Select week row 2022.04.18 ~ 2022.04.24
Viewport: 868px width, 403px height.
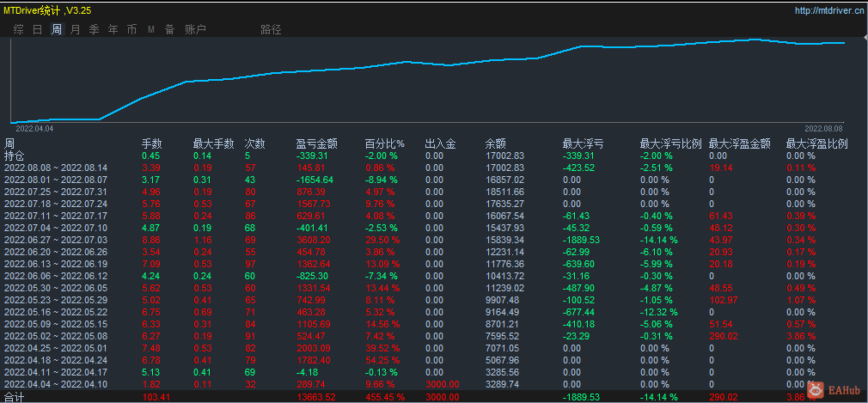(x=55, y=360)
